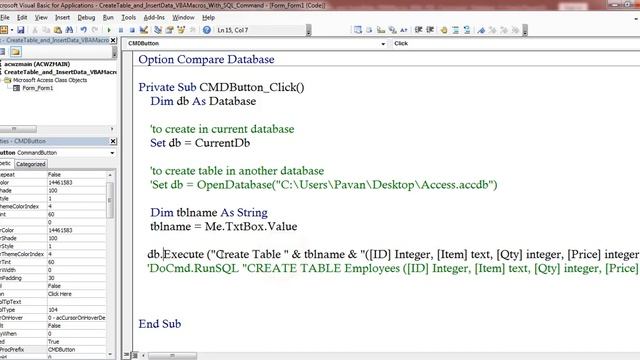Screen dimensions: 640x360
Task: Open the Tools menu
Action: pyautogui.click(x=129, y=18)
